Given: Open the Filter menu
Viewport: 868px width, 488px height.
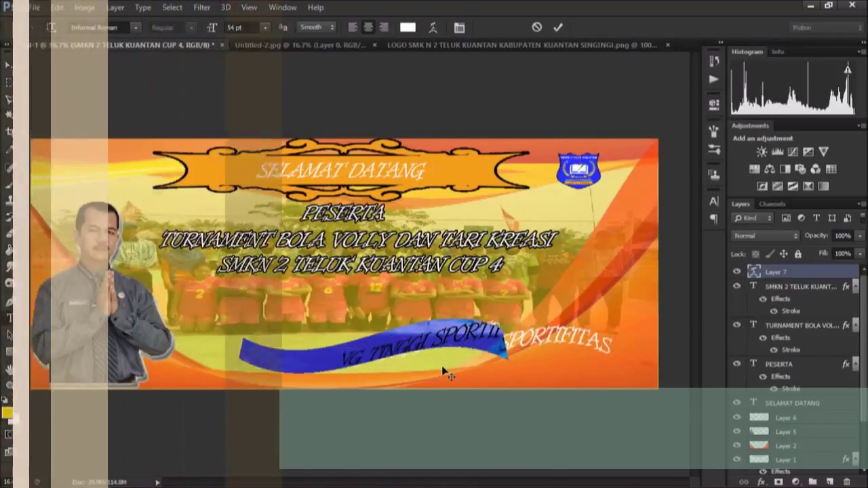Looking at the screenshot, I should point(201,7).
